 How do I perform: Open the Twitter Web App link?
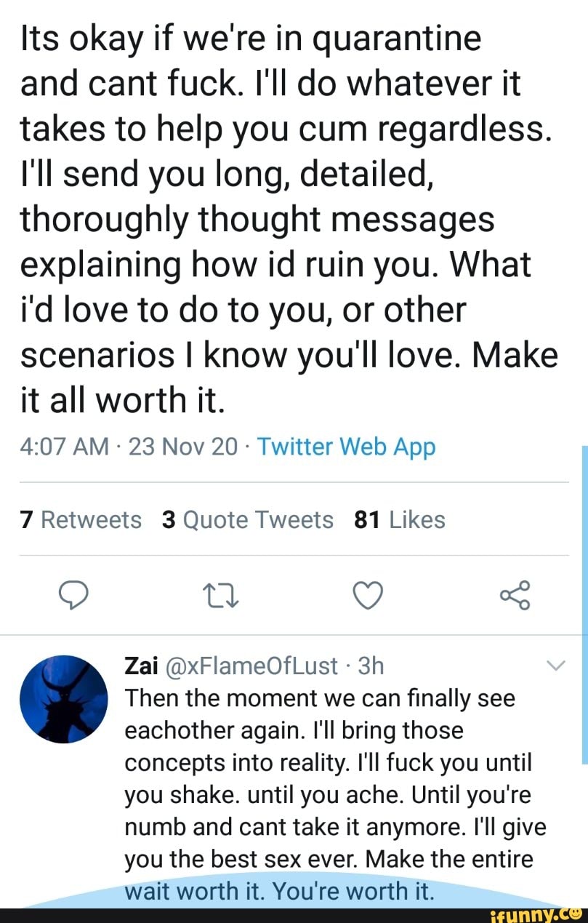(346, 446)
